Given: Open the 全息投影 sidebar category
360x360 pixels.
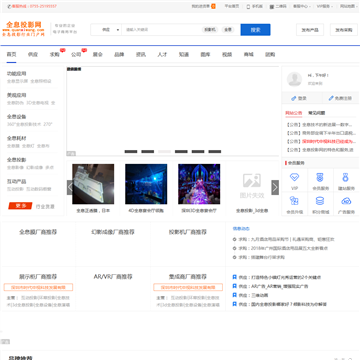Looking at the screenshot, I should [17, 160].
